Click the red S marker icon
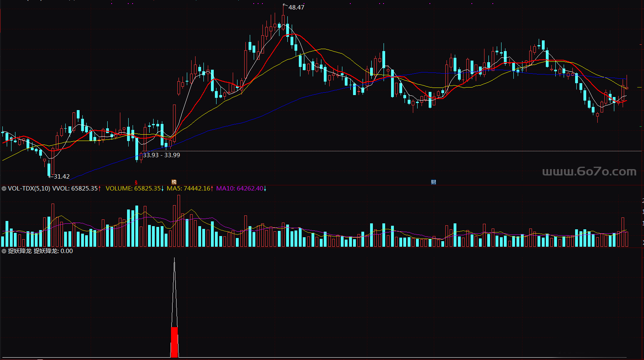 click(x=136, y=183)
